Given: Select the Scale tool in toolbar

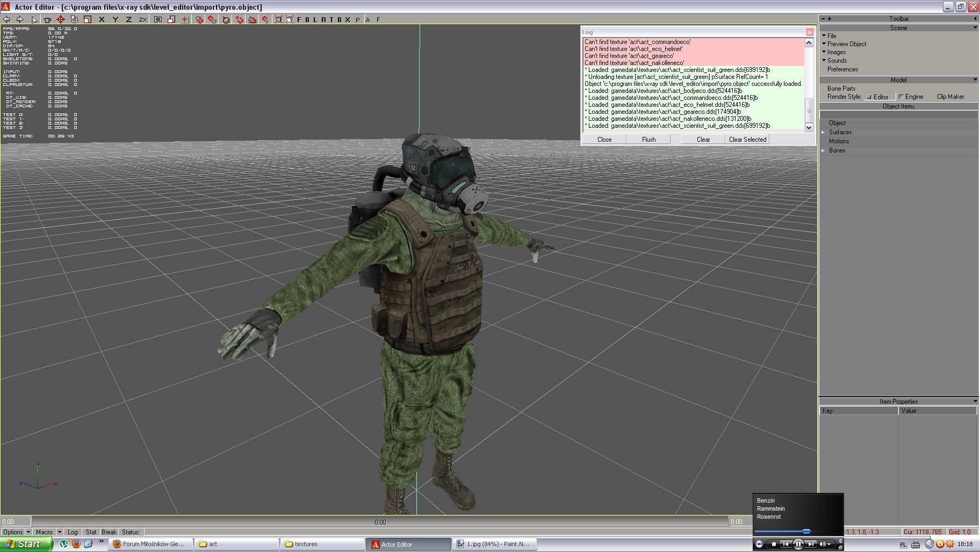Looking at the screenshot, I should [88, 19].
